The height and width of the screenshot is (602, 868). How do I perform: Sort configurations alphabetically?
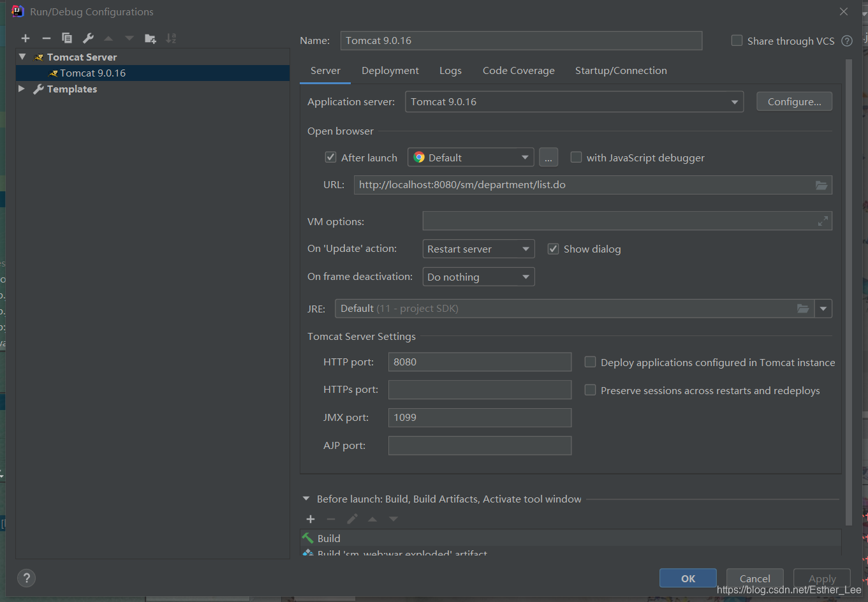click(x=171, y=38)
